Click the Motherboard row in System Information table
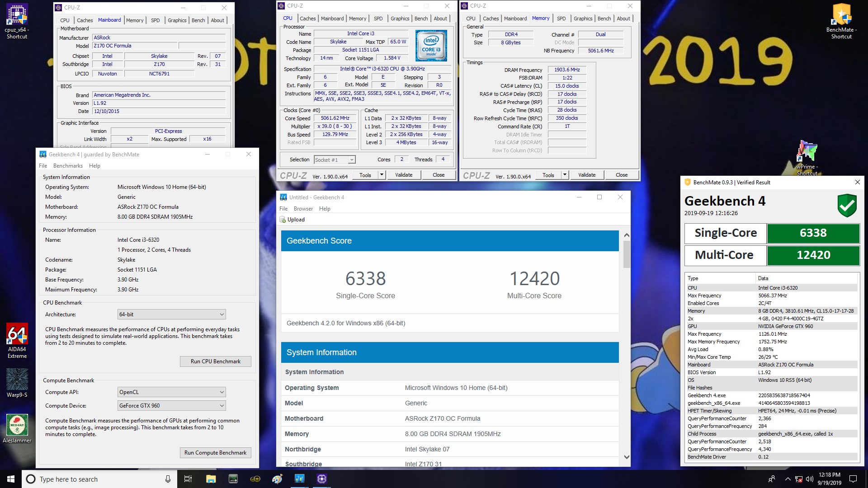 point(450,418)
